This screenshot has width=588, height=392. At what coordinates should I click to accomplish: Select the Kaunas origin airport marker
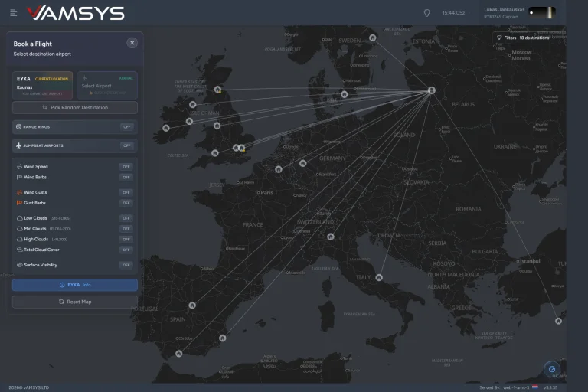click(432, 90)
